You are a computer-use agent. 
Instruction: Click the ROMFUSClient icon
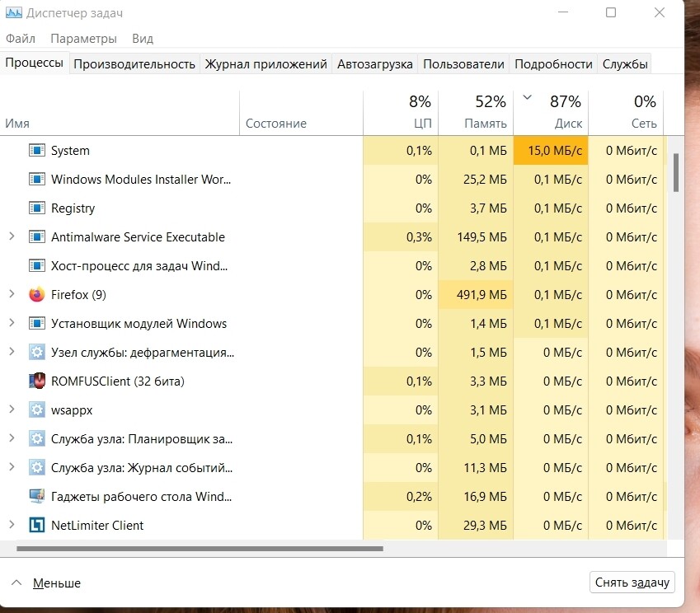pos(36,381)
